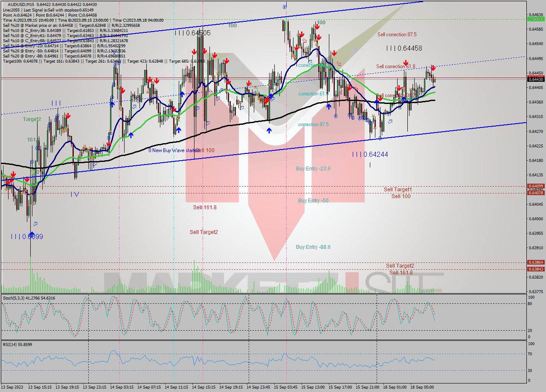The height and width of the screenshot is (392, 546).
Task: Click the blue circle marker above the topmost candle
Action: 285,7
